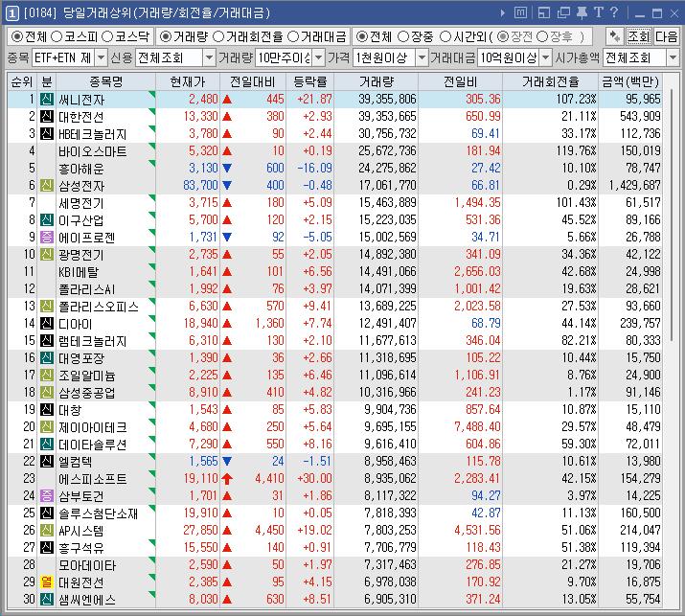Click stock name 솔루스첨단소재
Screen dimensions: 685x616
99,513
